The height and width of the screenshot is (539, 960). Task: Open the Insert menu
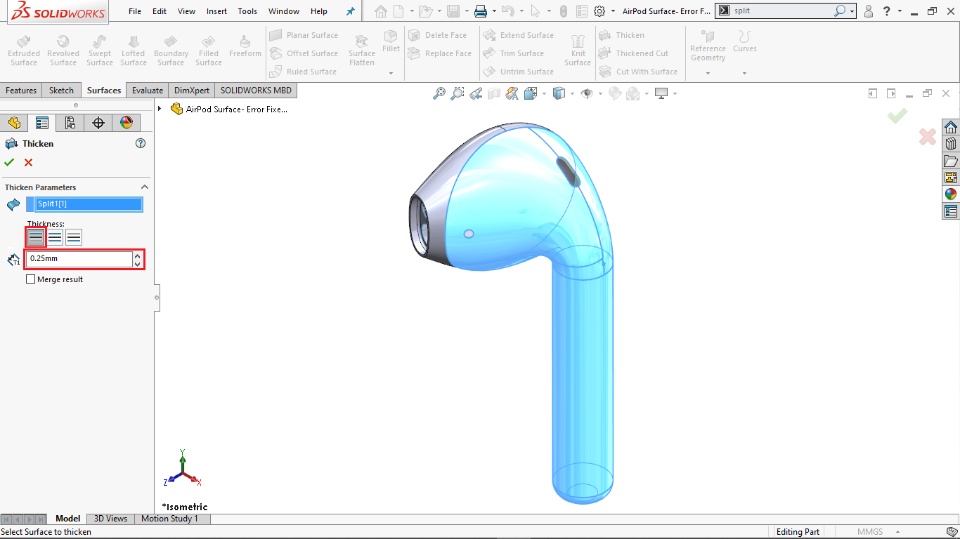(x=216, y=11)
